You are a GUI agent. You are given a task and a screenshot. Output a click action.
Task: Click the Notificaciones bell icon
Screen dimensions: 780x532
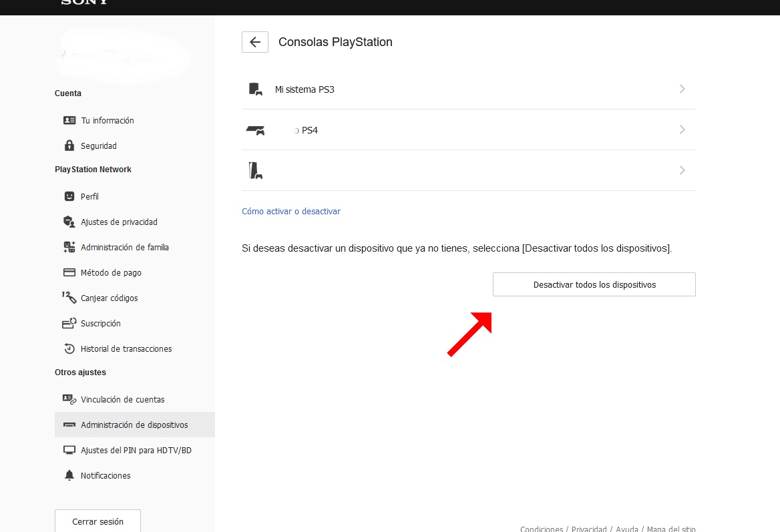tap(69, 475)
